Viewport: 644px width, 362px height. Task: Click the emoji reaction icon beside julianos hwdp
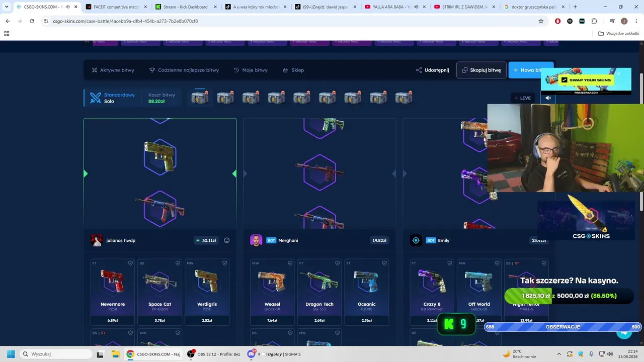coord(227,240)
